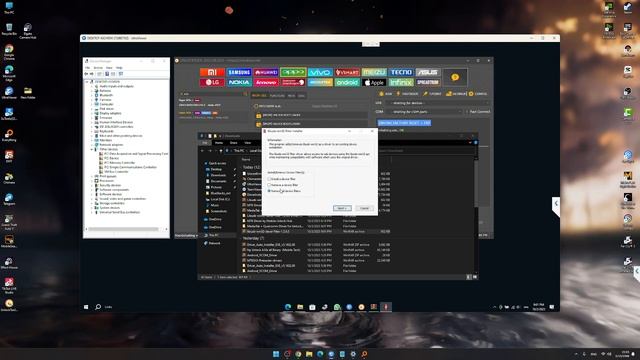Expand Universal Serial Bus controllers node
This screenshot has width=640, height=360.
[x=92, y=212]
